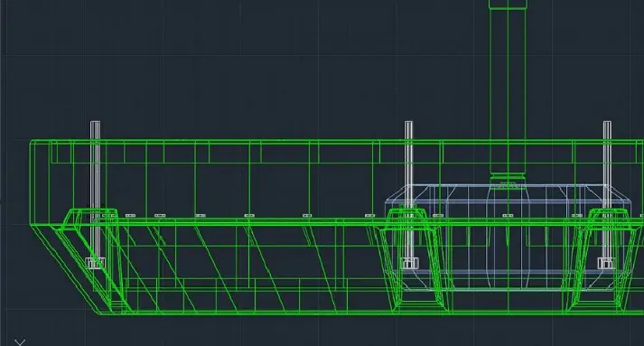Image resolution: width=644 pixels, height=346 pixels.
Task: Select the middle white vertical rod
Action: pos(408,195)
